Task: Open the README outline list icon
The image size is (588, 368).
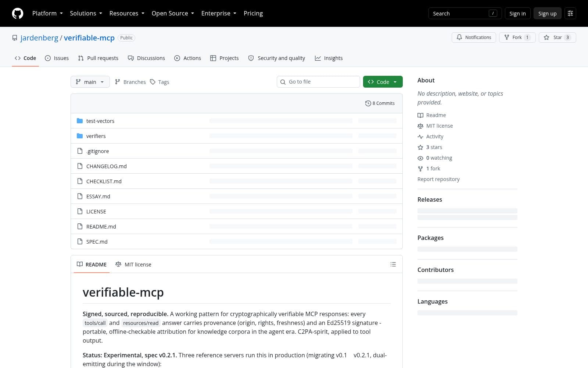Action: [x=393, y=264]
